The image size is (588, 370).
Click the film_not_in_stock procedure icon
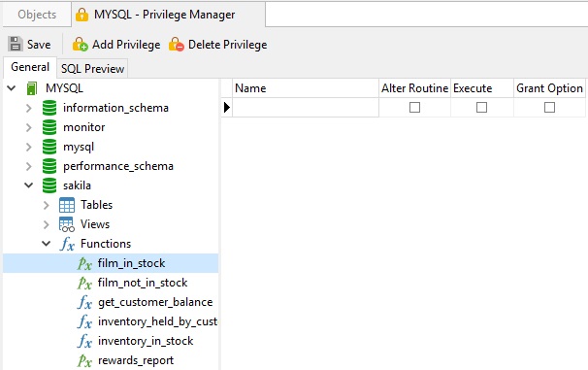click(x=84, y=283)
